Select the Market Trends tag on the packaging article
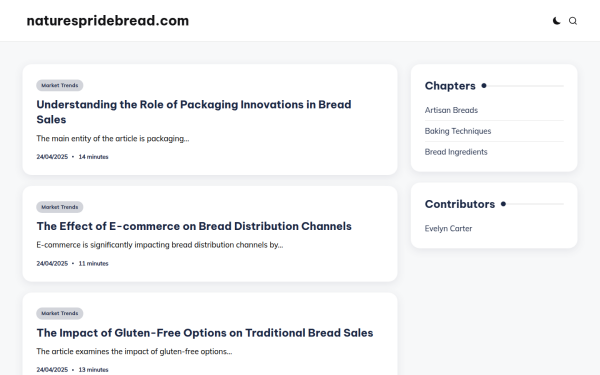This screenshot has width=600, height=375. point(60,85)
